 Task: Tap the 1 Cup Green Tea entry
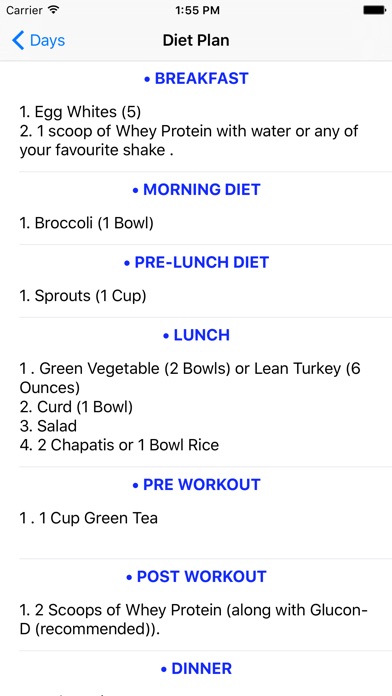pyautogui.click(x=88, y=518)
